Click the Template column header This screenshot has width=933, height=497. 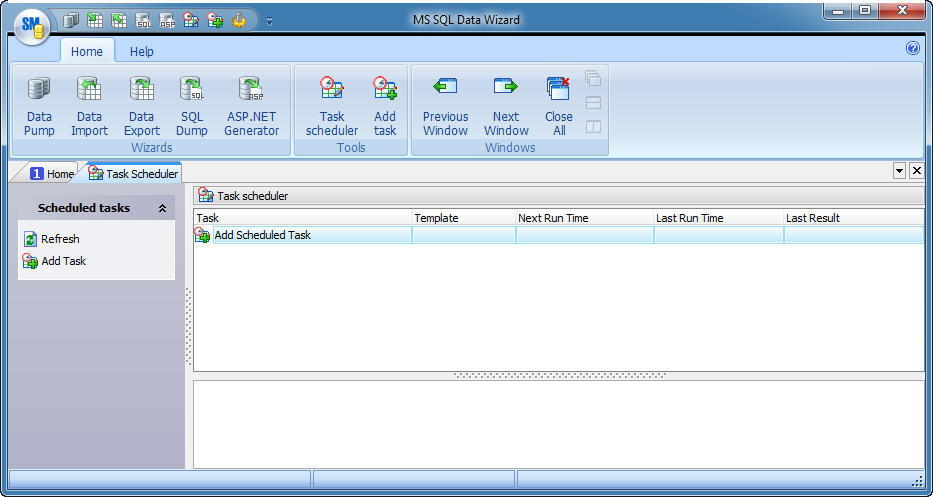coord(464,218)
